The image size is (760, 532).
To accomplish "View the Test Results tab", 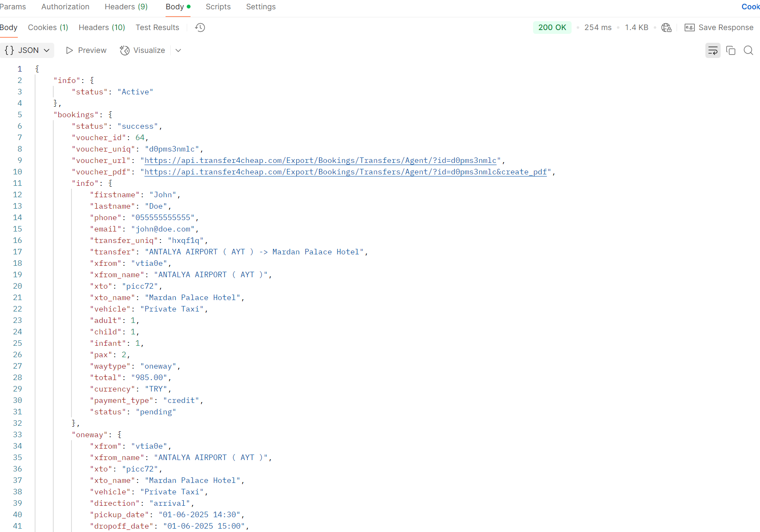I will coord(157,28).
